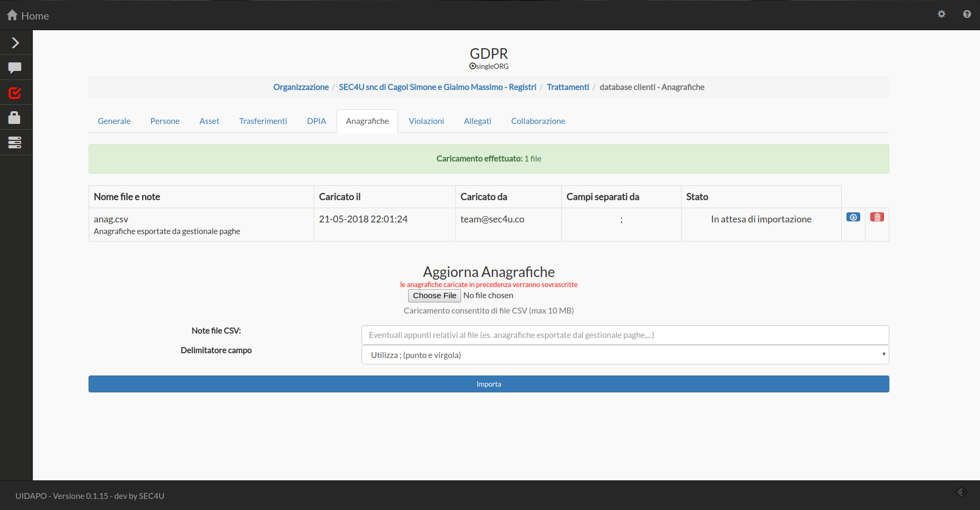Open SEC4U snc Registri breadcrumb link
Image resolution: width=980 pixels, height=510 pixels.
(x=438, y=87)
